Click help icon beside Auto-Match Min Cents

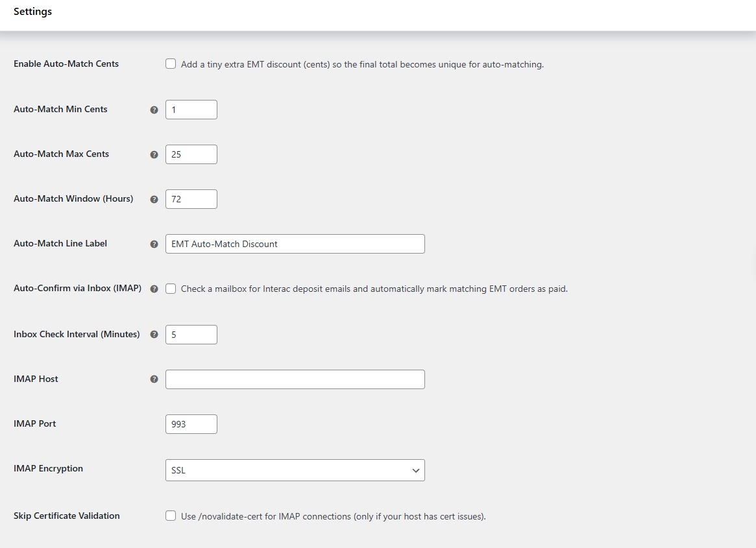pyautogui.click(x=154, y=110)
